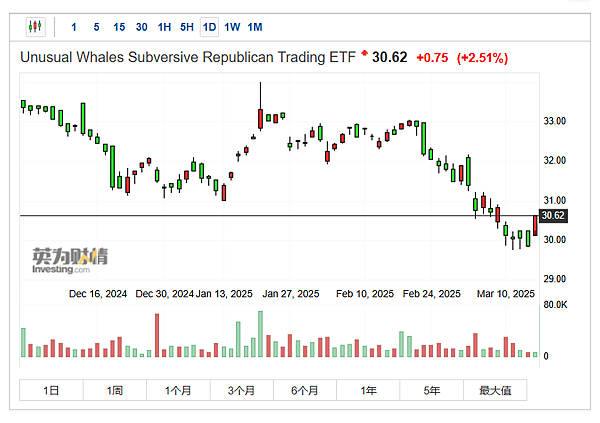The height and width of the screenshot is (423, 600).
Task: Click the +0.75 change value
Action: coord(432,58)
